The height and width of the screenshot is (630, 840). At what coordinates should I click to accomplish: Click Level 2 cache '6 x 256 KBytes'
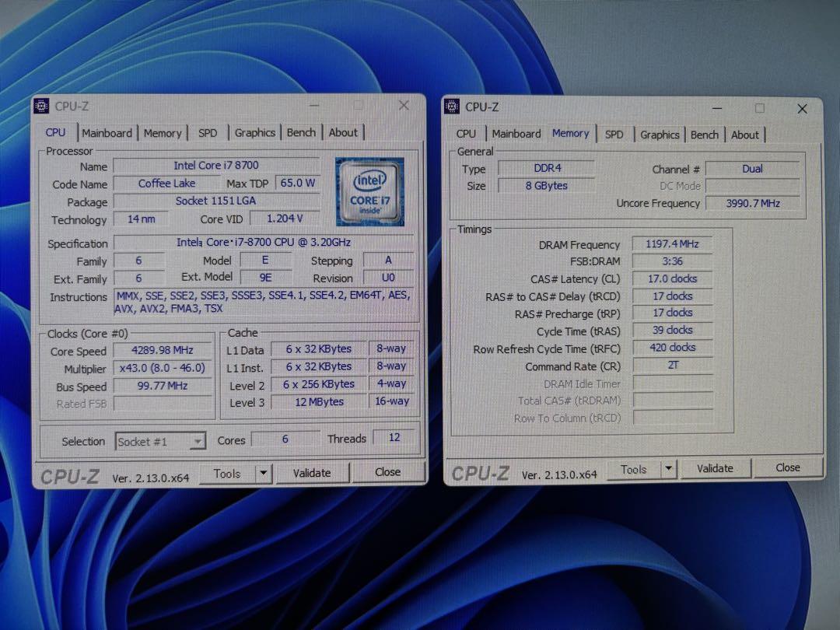tap(319, 384)
